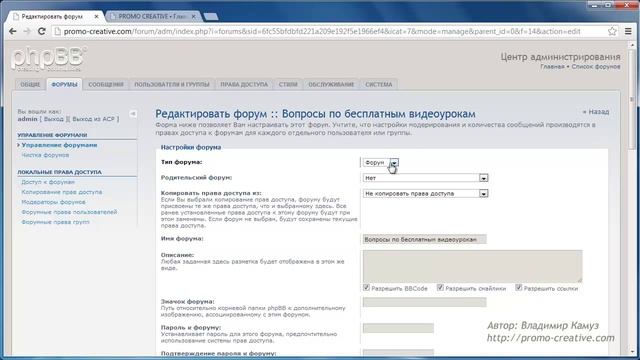Open the Родительский форум dropdown
This screenshot has height=360, width=640.
click(x=425, y=178)
